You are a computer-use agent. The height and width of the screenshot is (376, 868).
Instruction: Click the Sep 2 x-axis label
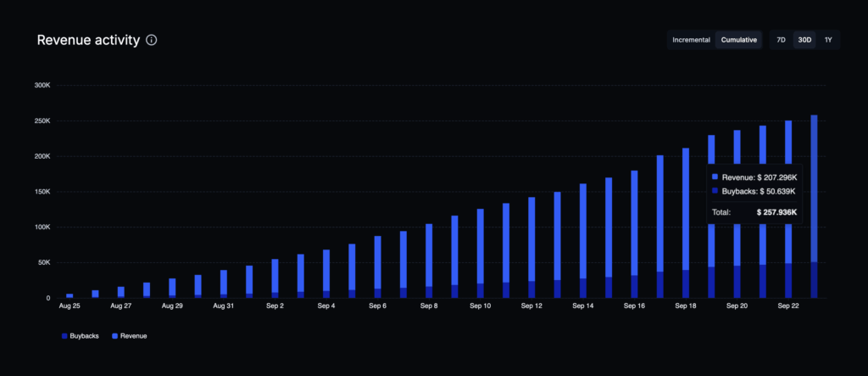pyautogui.click(x=275, y=305)
